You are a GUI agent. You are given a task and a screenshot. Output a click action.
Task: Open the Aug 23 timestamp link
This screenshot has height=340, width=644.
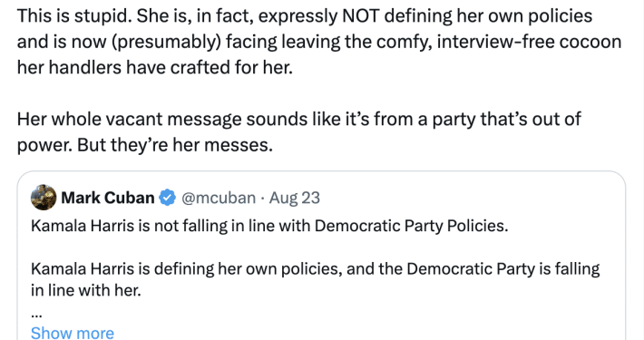(295, 198)
